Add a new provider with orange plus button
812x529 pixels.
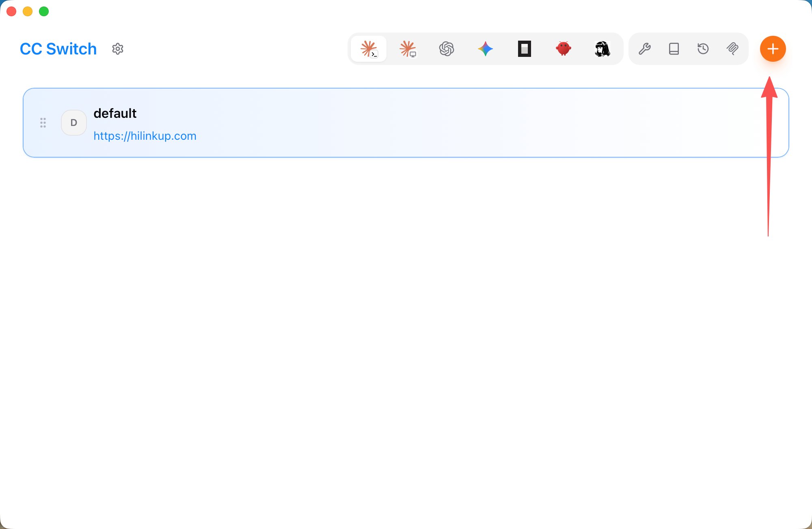[x=773, y=49]
